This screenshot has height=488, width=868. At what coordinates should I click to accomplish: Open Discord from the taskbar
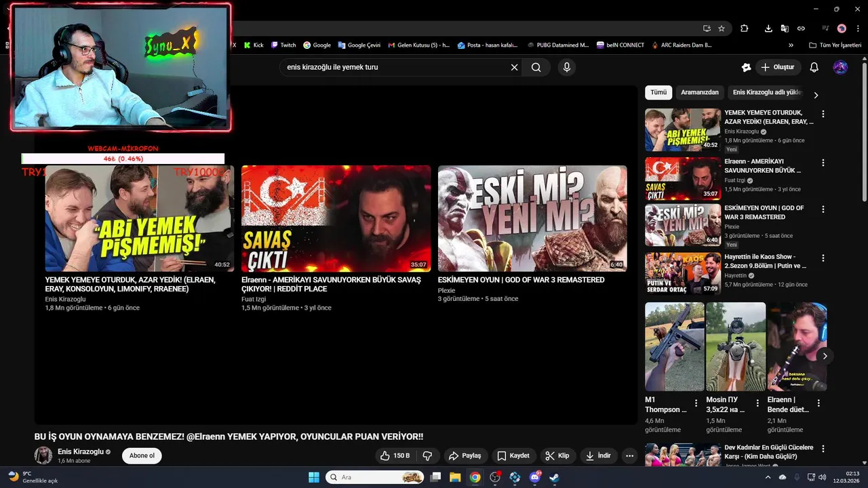click(x=535, y=477)
